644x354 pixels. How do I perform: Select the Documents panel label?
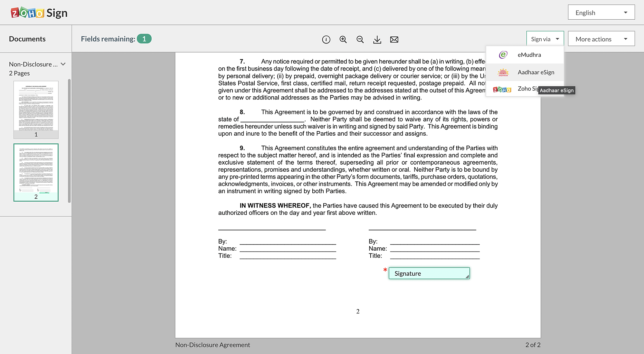click(x=27, y=38)
